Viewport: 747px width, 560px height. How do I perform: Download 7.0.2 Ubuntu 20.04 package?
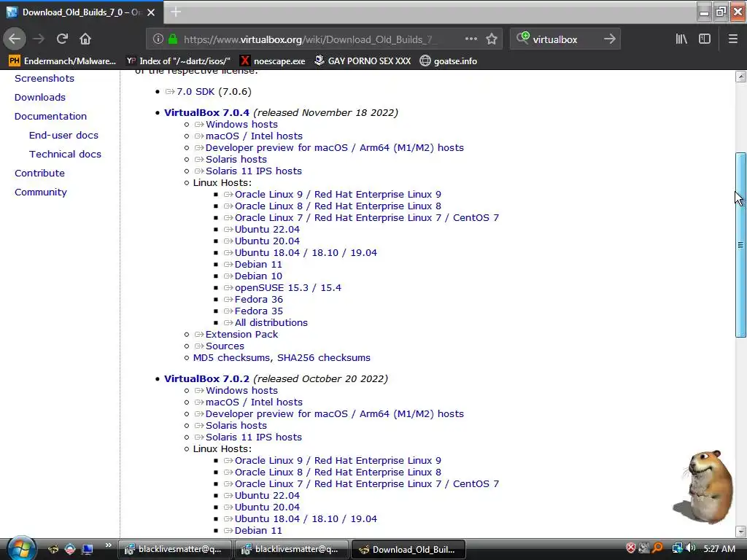[x=267, y=507]
